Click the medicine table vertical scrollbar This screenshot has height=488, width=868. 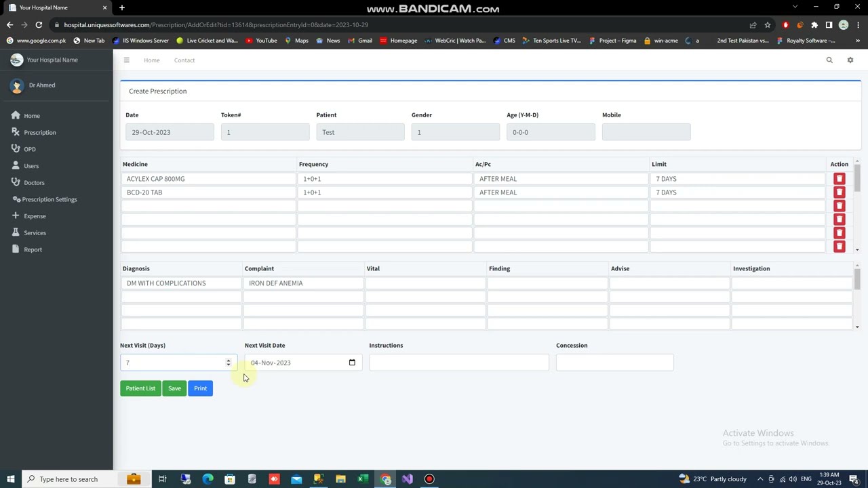pyautogui.click(x=857, y=178)
